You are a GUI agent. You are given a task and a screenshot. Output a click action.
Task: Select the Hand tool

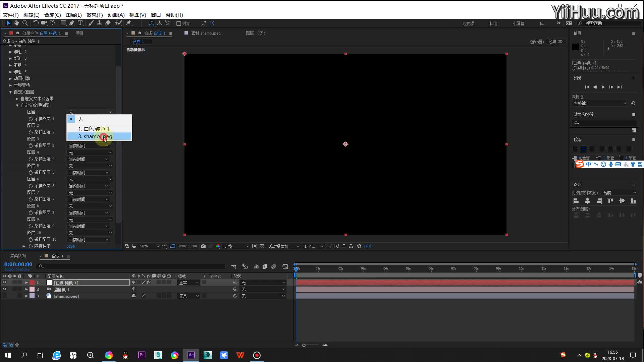point(16,23)
